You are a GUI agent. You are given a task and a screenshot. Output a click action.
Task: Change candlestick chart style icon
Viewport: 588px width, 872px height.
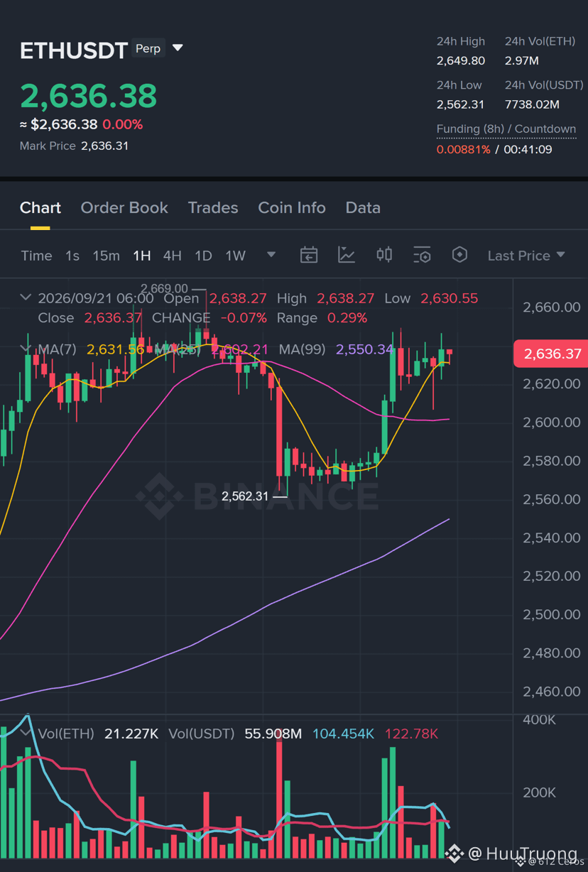[x=384, y=254]
